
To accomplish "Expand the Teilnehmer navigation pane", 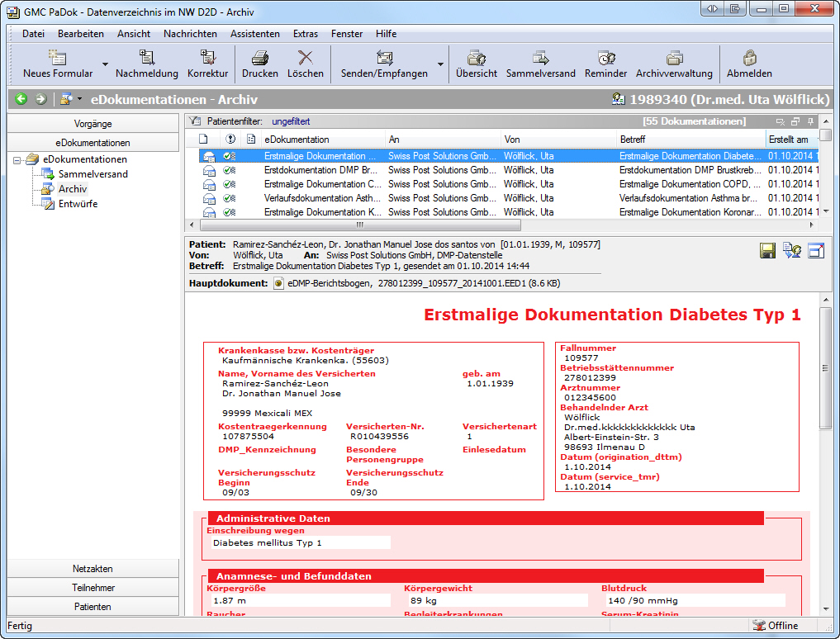I will [93, 588].
